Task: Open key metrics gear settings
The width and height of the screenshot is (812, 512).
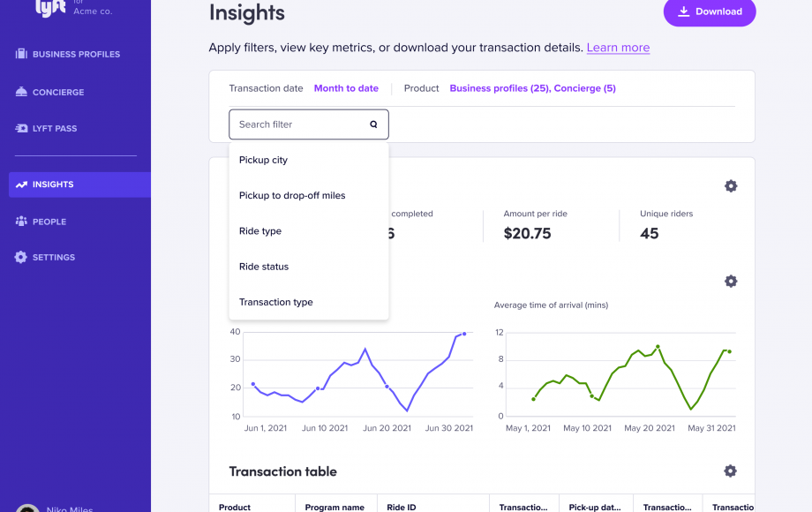Action: (730, 186)
